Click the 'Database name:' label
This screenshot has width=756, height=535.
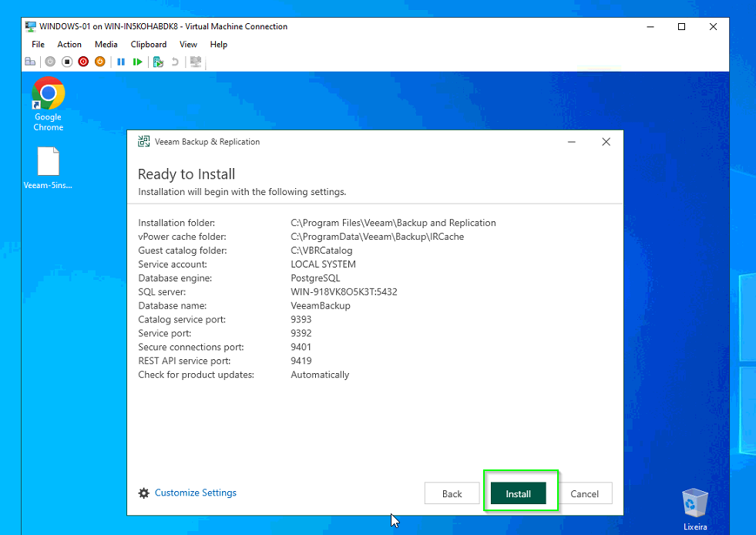click(172, 306)
